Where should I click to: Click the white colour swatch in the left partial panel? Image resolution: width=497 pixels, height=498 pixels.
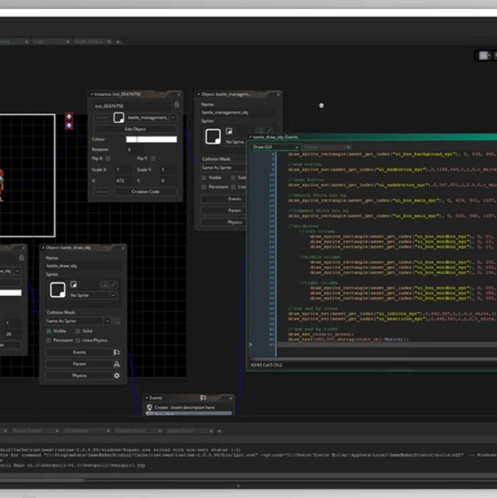pyautogui.click(x=11, y=292)
